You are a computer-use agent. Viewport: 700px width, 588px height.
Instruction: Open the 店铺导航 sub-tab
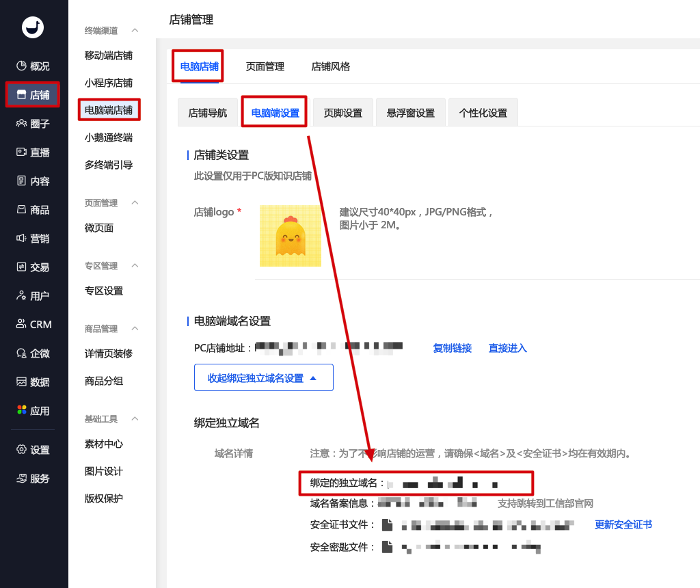(208, 113)
